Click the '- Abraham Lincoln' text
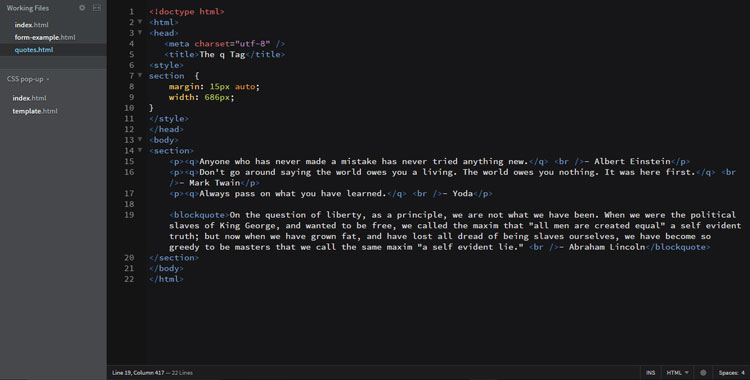Screen dimensions: 750x380 (602, 247)
